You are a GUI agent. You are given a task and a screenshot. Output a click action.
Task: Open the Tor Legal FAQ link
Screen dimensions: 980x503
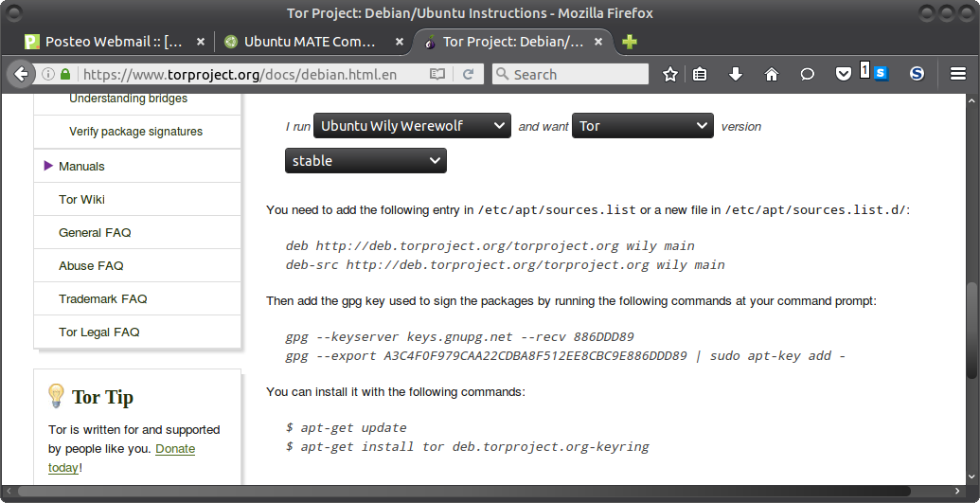tap(99, 332)
